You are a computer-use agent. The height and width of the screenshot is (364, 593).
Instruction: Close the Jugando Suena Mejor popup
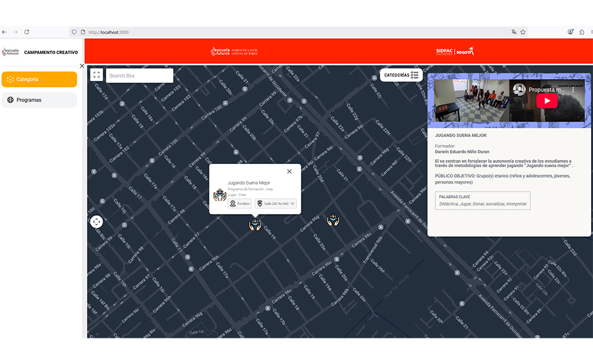pyautogui.click(x=289, y=172)
